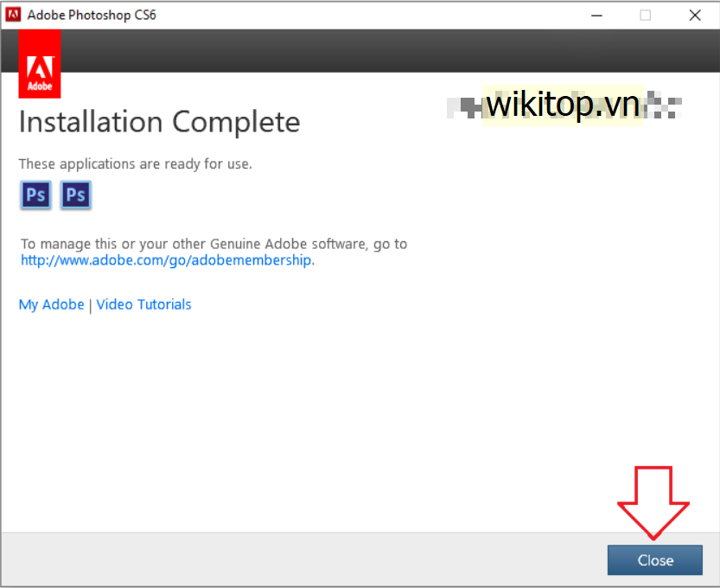Click the first Photoshop Ps application icon
The image size is (720, 588).
[35, 195]
